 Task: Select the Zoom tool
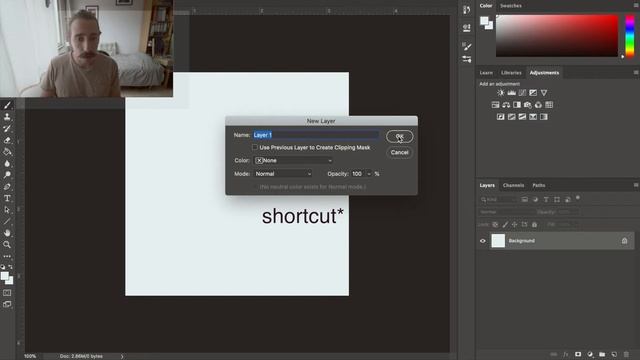7,244
